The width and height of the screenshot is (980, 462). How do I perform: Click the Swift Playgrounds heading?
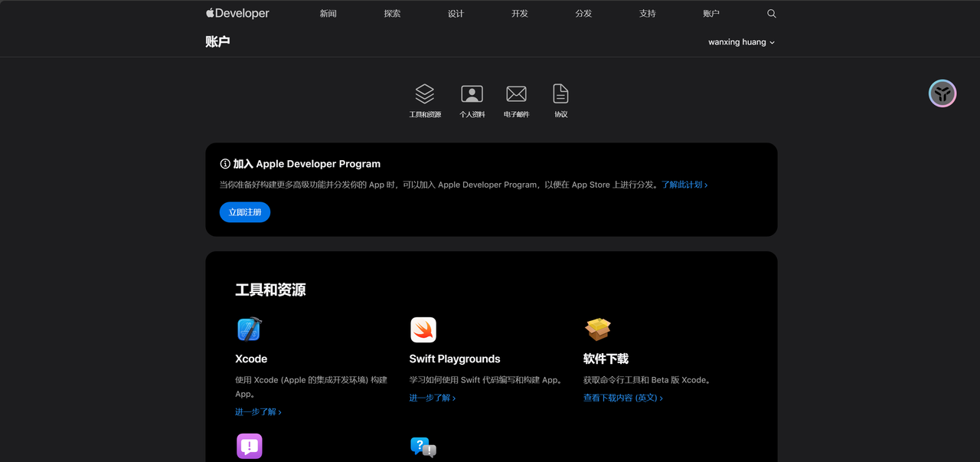coord(455,359)
